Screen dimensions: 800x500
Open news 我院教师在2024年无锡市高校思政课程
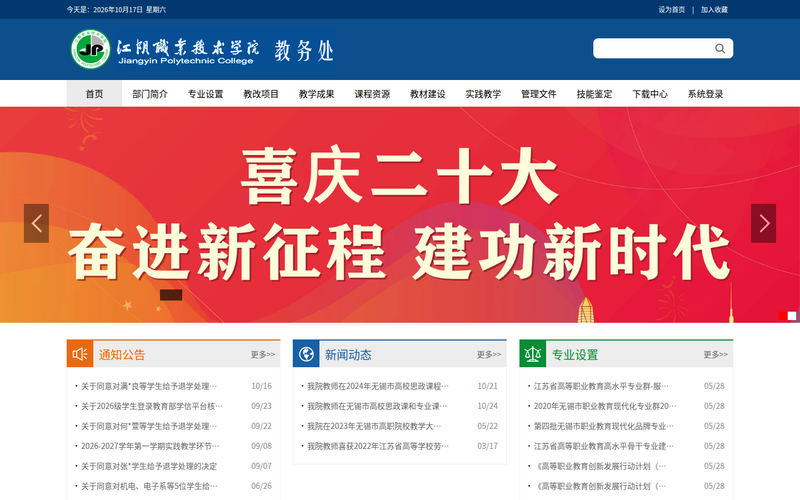click(378, 386)
